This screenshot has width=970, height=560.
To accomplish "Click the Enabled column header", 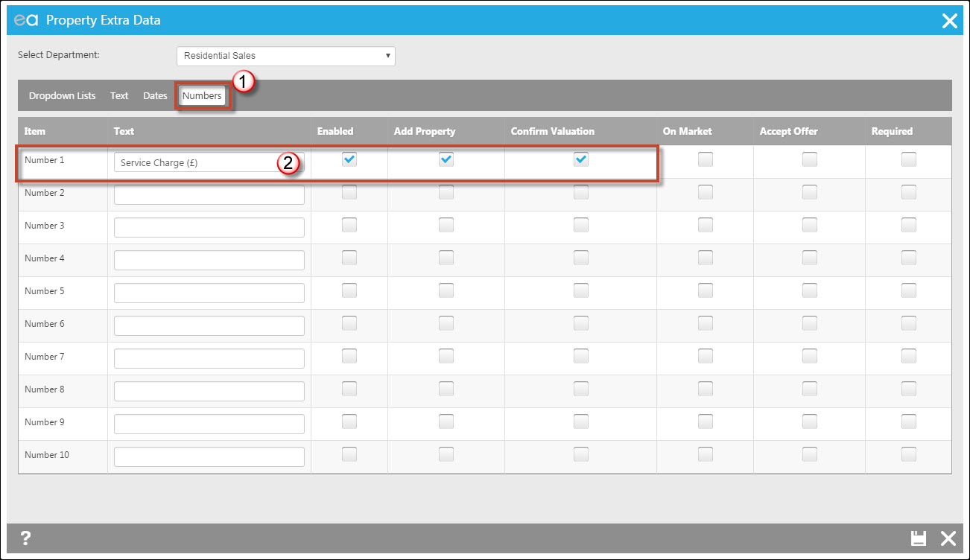I will coord(335,131).
